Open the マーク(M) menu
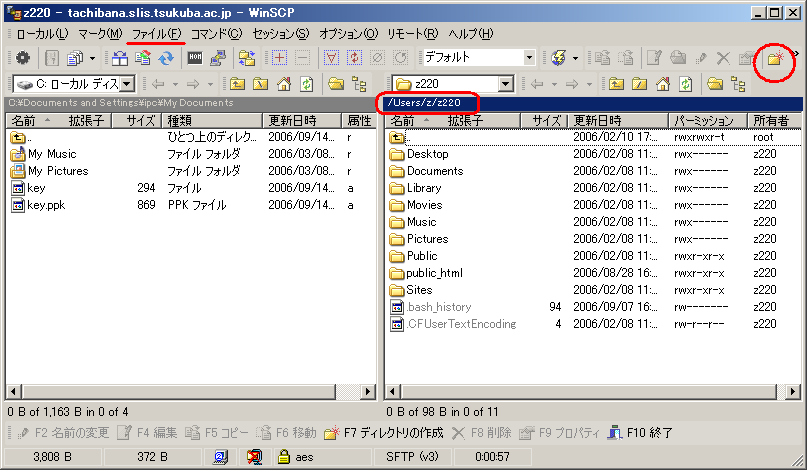 point(100,34)
